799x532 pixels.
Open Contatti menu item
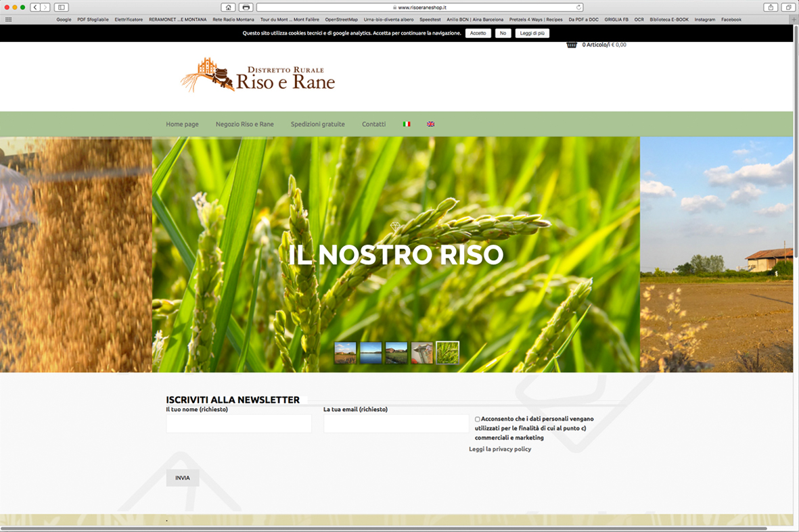[373, 124]
